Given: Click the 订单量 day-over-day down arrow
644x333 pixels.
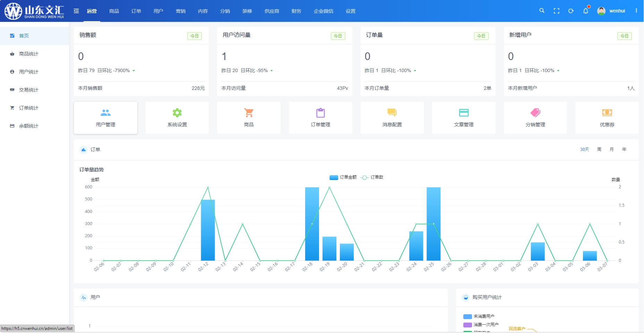Looking at the screenshot, I should click(x=415, y=71).
